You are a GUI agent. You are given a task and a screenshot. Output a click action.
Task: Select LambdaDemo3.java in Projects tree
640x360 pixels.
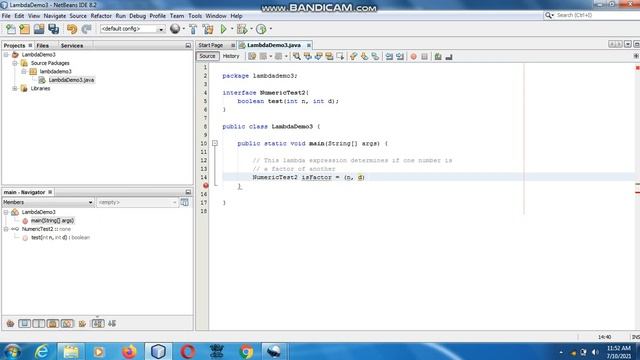pyautogui.click(x=71, y=80)
